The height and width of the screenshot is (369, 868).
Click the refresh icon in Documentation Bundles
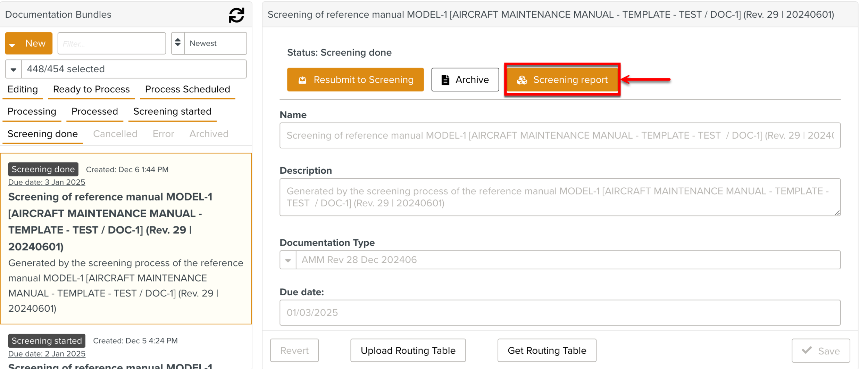point(236,15)
